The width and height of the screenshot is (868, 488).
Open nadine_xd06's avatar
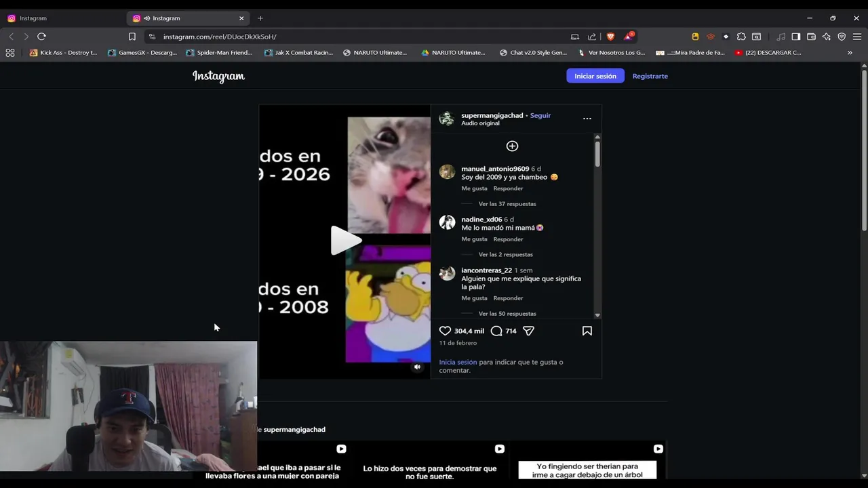pyautogui.click(x=447, y=222)
